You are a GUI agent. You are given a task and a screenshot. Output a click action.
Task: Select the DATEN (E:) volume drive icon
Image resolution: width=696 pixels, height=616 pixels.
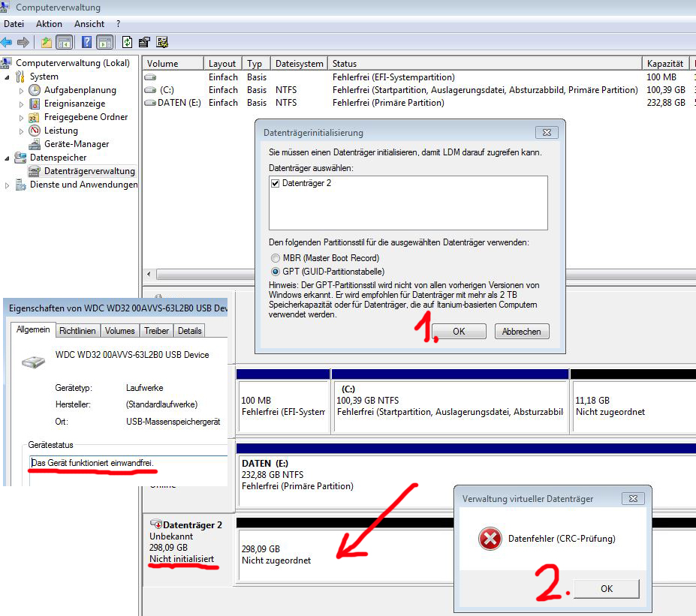pos(151,103)
